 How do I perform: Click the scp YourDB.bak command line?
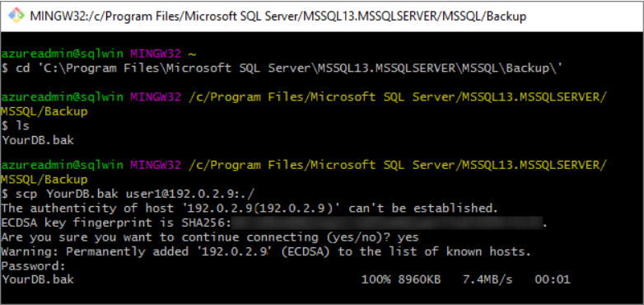[128, 193]
